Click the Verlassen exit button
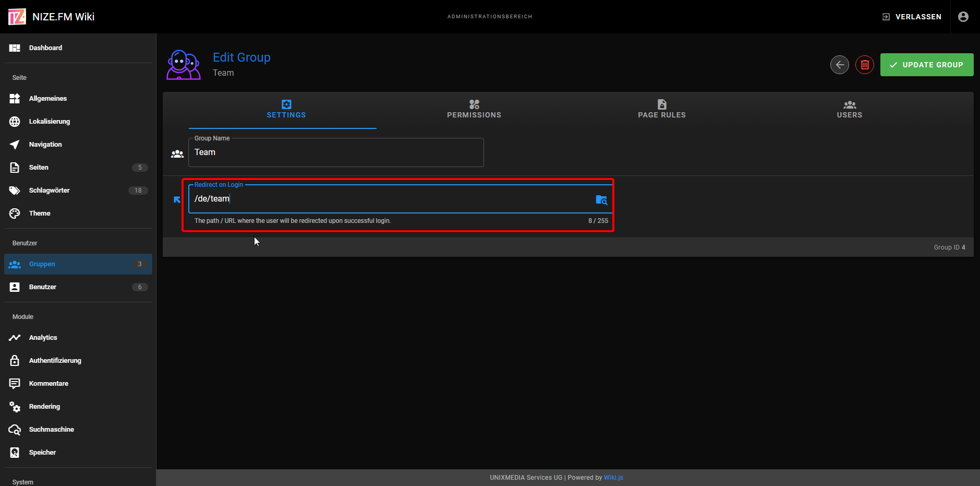980x486 pixels. (x=912, y=17)
